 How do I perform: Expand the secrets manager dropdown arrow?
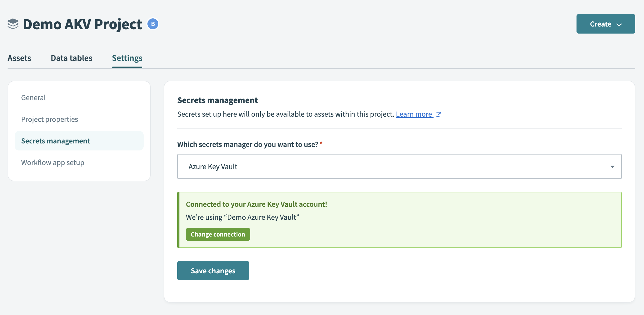point(612,167)
